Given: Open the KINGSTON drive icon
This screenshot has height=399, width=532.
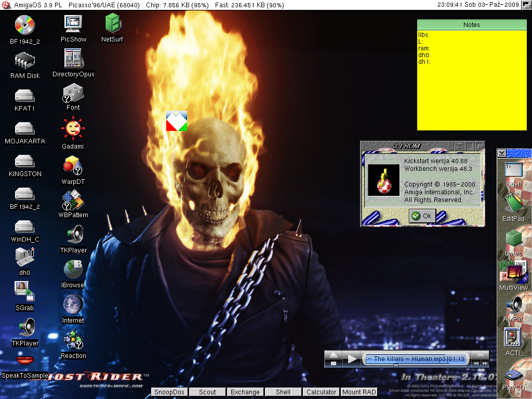Looking at the screenshot, I should [x=24, y=161].
